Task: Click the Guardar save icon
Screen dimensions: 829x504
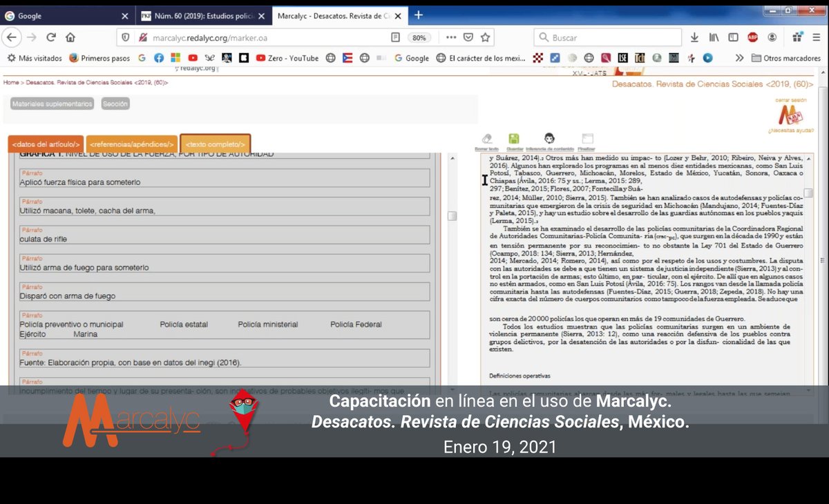Action: pos(514,139)
